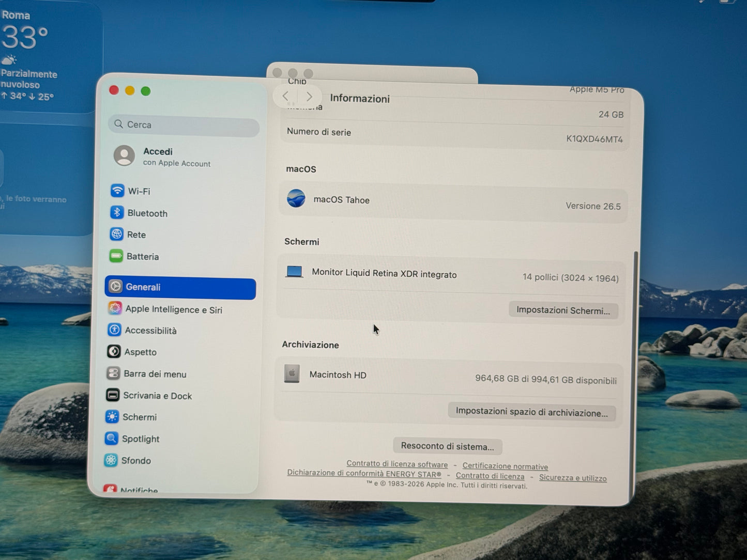Open Wi-Fi settings in sidebar
This screenshot has height=560, width=747.
[130, 191]
